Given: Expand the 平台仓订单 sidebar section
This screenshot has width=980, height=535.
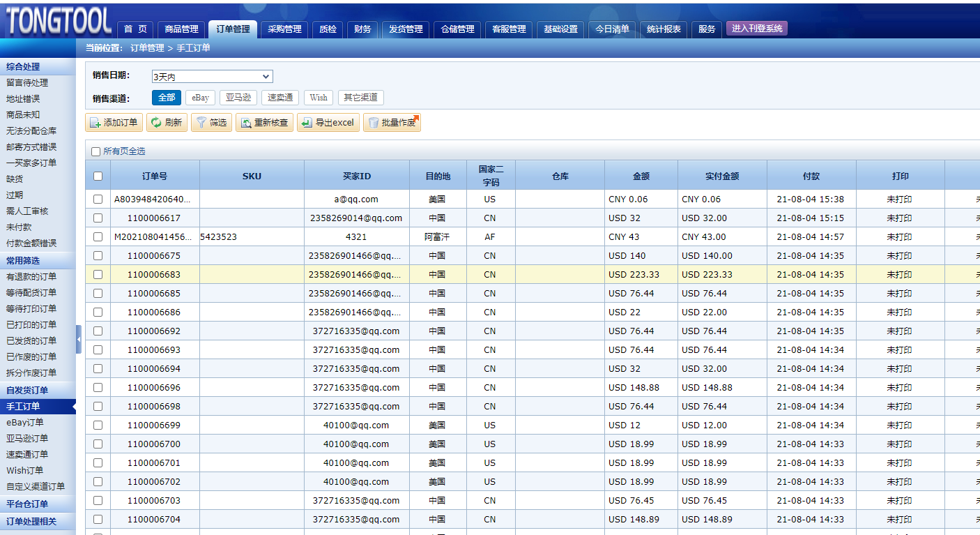Looking at the screenshot, I should (x=38, y=504).
